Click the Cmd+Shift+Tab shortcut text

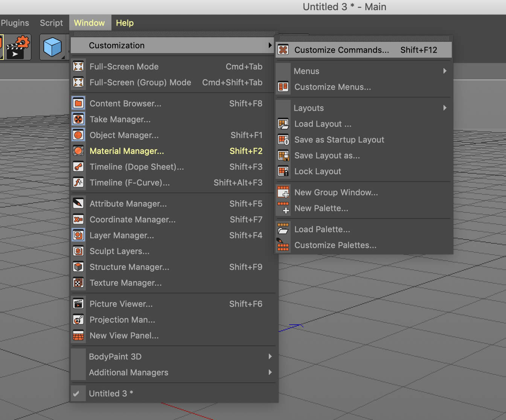pyautogui.click(x=232, y=82)
